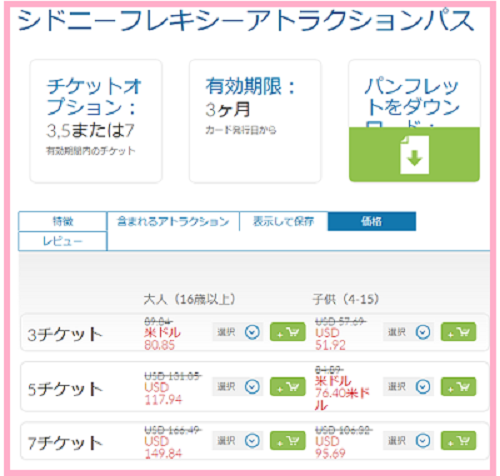500x476 pixels.
Task: Open 選択 dropdown for 3チケット child
Action: pos(408,332)
